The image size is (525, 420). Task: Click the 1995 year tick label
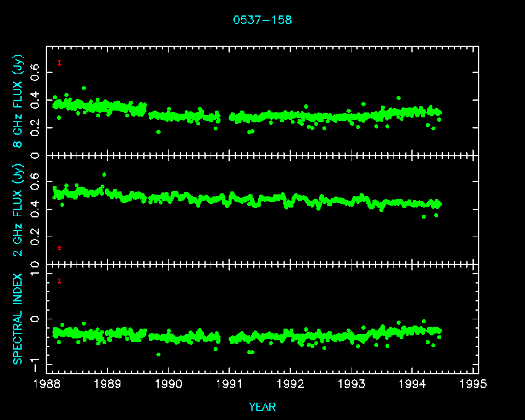tap(474, 384)
